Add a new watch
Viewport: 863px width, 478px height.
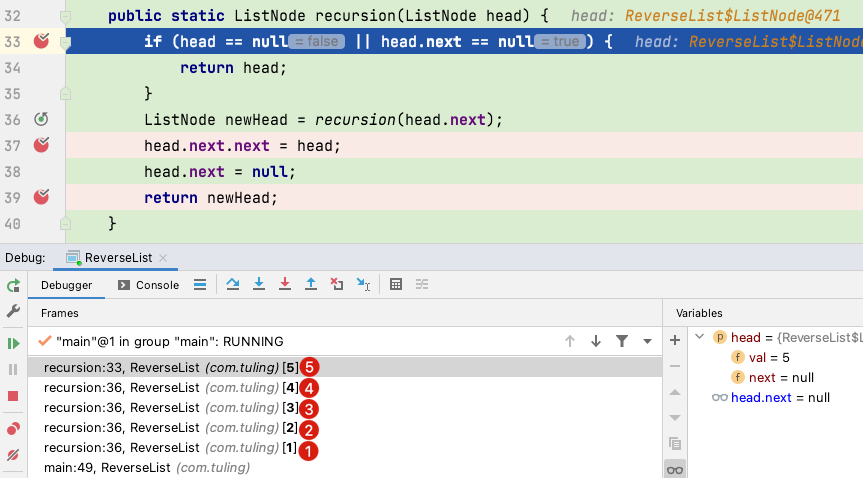(675, 340)
